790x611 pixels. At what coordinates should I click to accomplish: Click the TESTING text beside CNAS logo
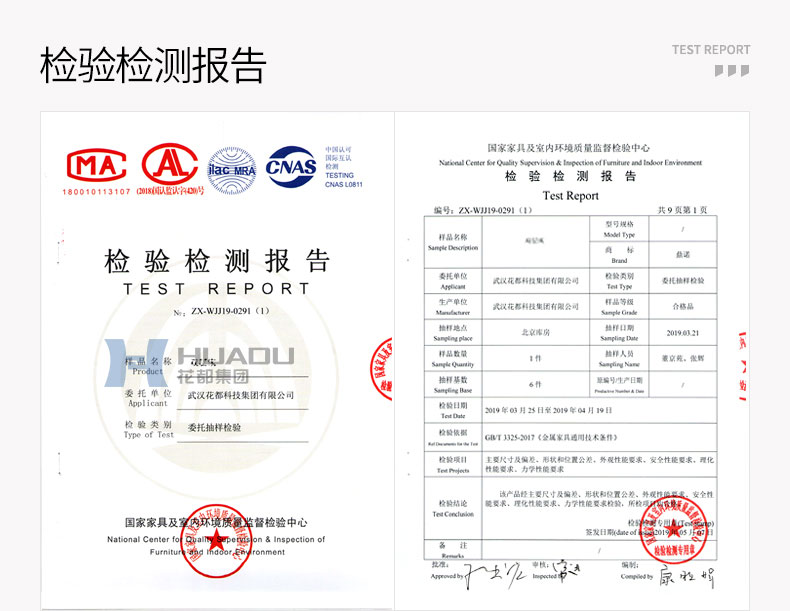click(x=340, y=175)
